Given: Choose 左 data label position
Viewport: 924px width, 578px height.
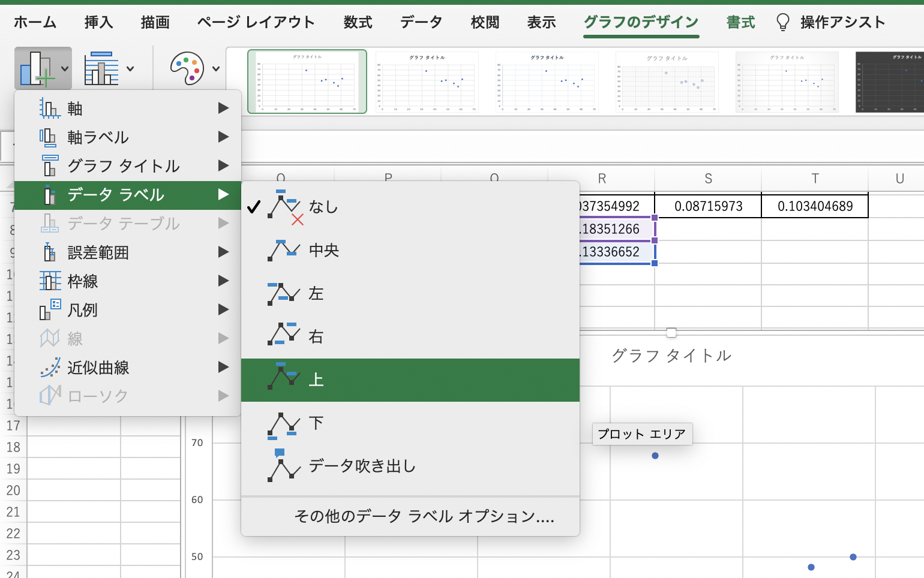Looking at the screenshot, I should (x=410, y=294).
